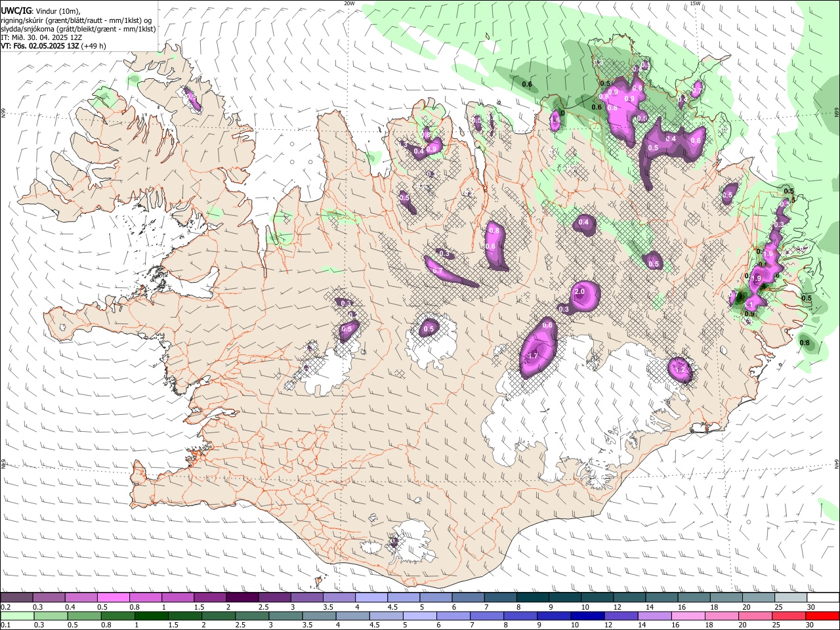
Task: Click the 'UWC/IG: Vindur (10m)' title text
Action: click(40, 11)
